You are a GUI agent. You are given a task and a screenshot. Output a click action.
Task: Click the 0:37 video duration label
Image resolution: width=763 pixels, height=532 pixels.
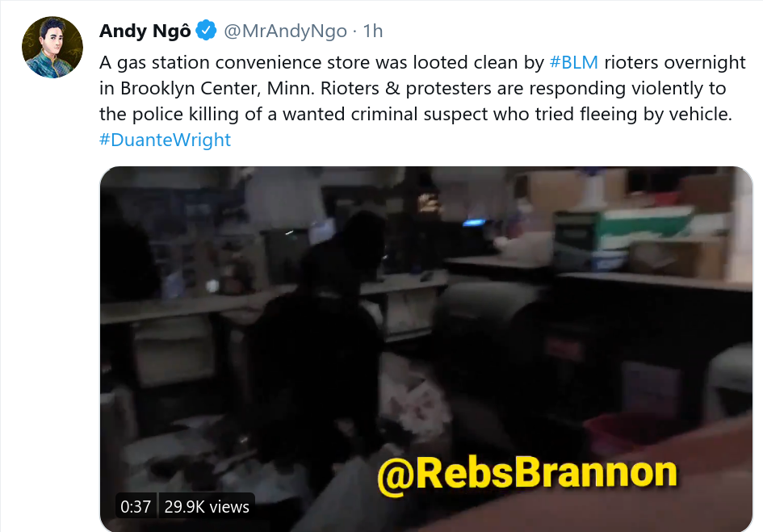tap(136, 507)
